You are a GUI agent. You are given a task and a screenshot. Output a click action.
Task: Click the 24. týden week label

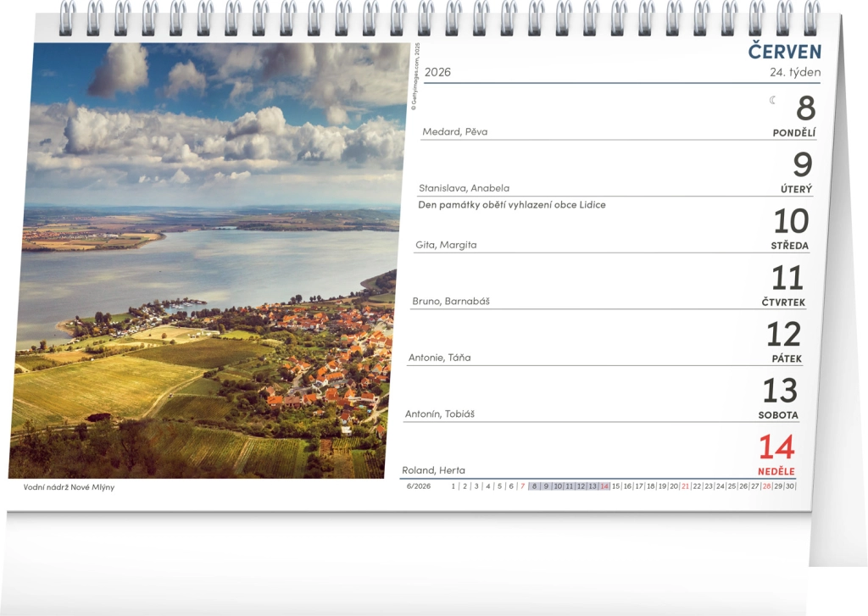[794, 72]
